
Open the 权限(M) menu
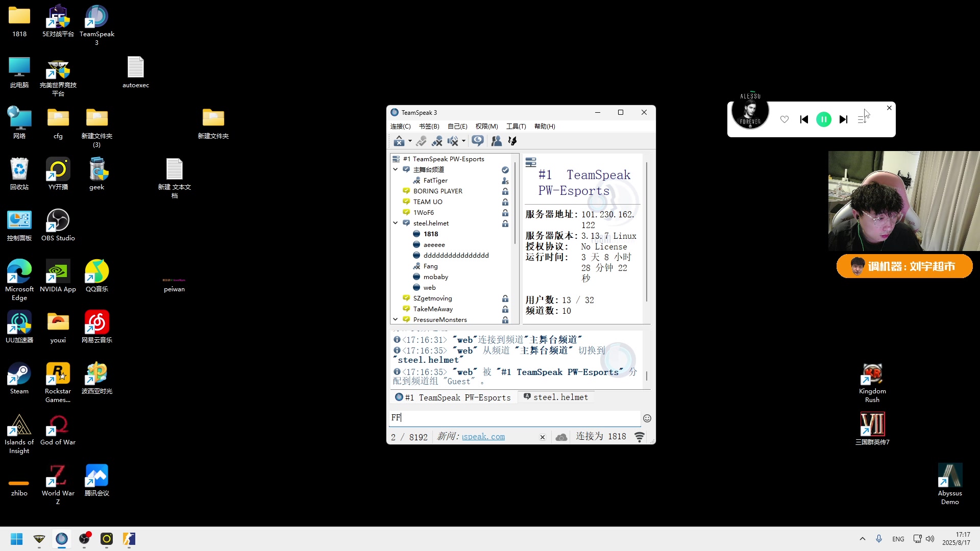[x=486, y=127]
